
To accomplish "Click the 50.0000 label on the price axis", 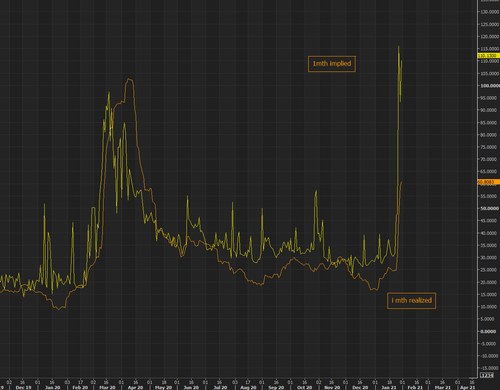I will pyautogui.click(x=489, y=208).
